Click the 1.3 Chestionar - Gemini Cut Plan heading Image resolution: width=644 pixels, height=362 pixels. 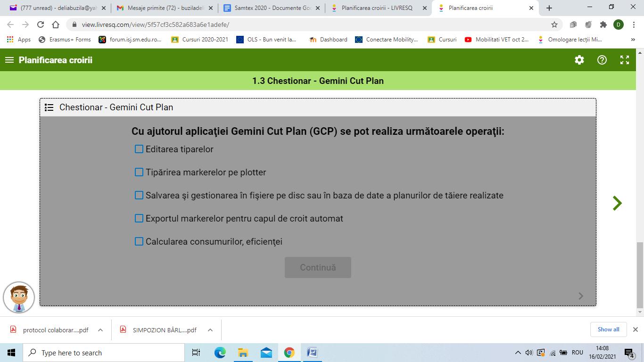tap(318, 81)
